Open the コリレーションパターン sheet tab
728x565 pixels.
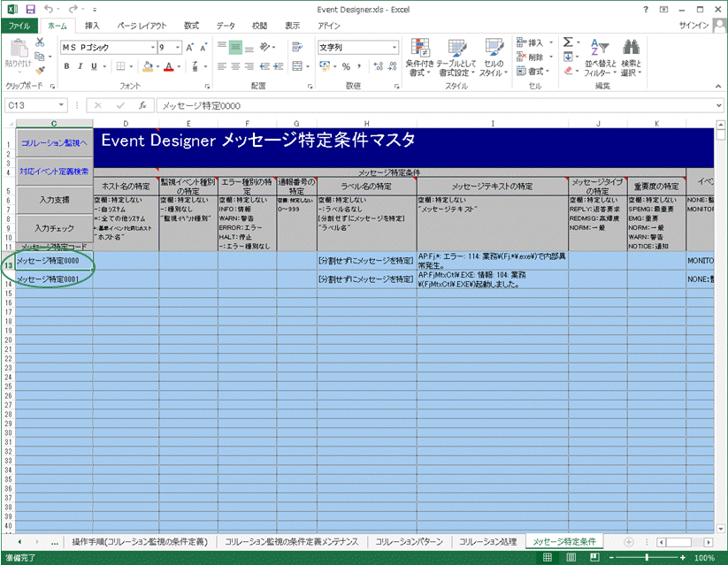[x=409, y=542]
